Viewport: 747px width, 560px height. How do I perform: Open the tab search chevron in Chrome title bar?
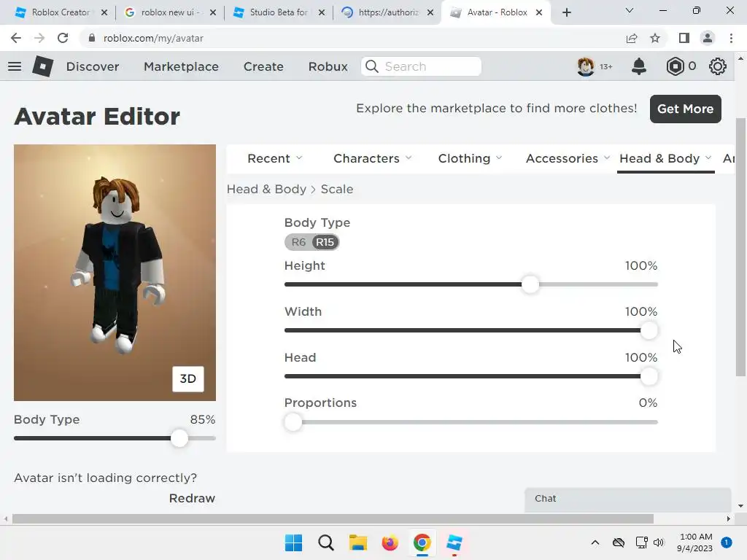tap(630, 10)
